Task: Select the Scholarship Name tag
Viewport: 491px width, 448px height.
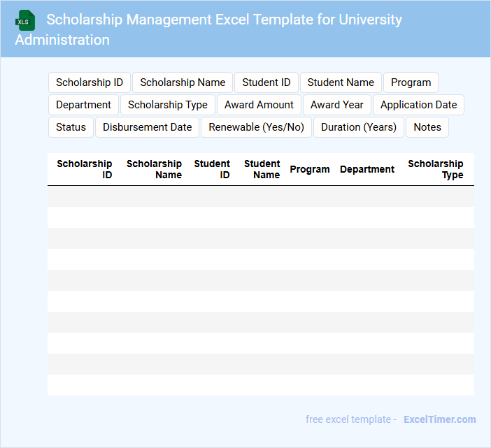Action: click(x=183, y=82)
